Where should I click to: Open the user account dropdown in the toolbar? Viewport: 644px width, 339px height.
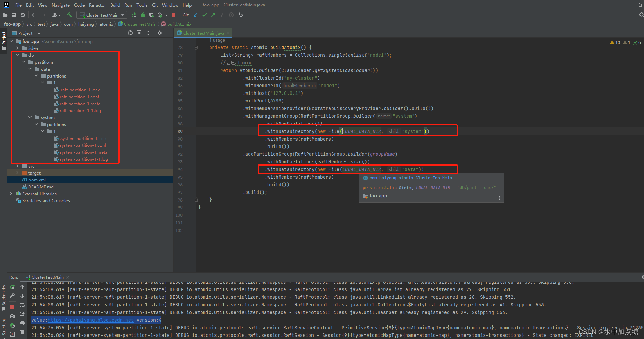[x=56, y=15]
